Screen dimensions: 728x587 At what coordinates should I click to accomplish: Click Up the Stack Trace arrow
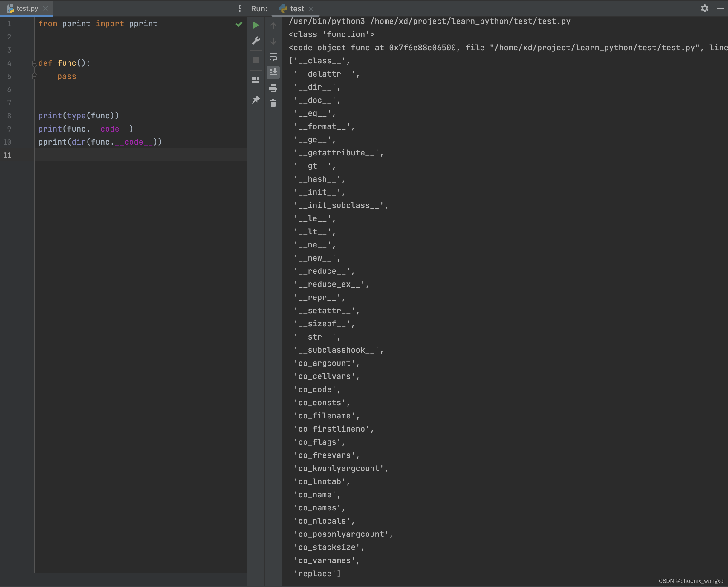pyautogui.click(x=273, y=26)
